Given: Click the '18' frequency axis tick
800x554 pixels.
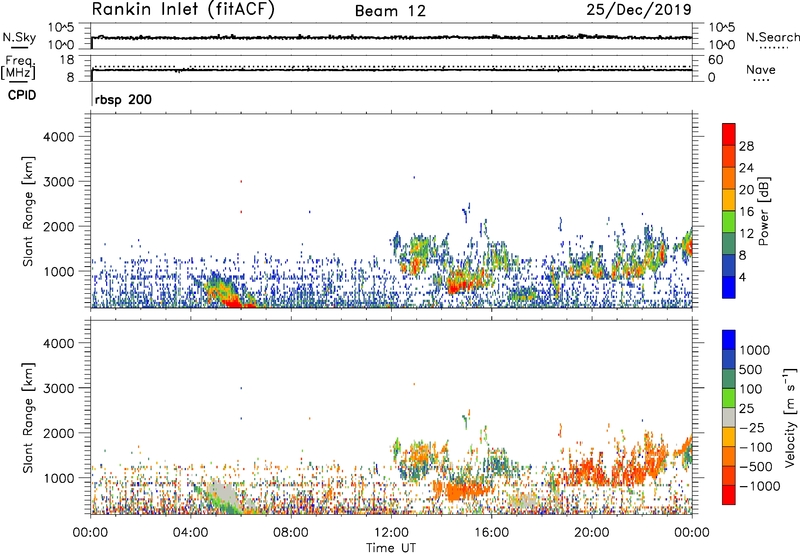Looking at the screenshot, I should (67, 60).
